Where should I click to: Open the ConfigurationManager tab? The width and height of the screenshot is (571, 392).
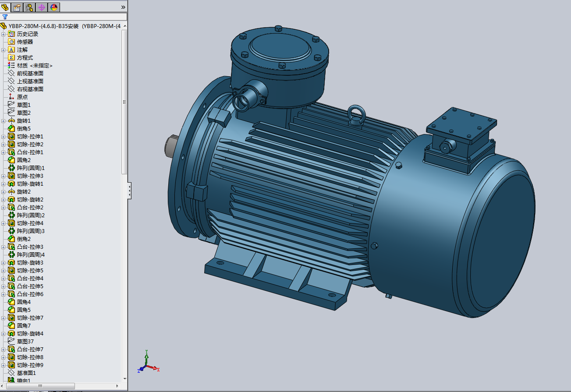pyautogui.click(x=30, y=7)
